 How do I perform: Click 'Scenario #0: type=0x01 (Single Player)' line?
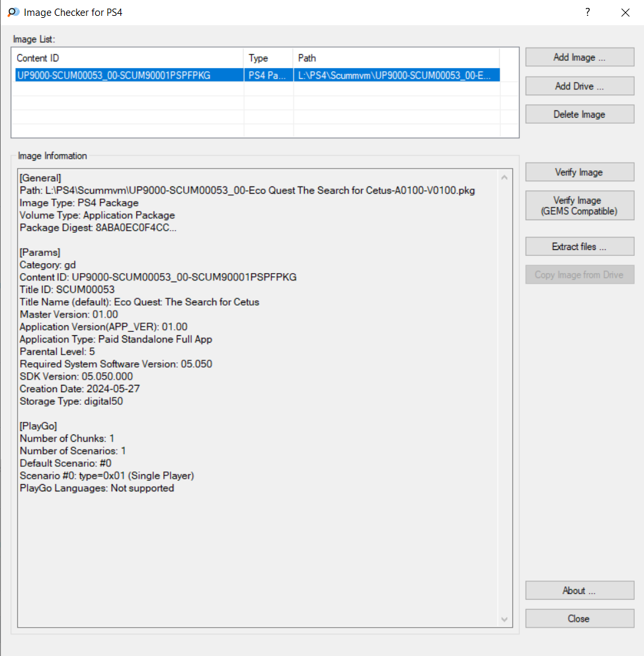[106, 475]
